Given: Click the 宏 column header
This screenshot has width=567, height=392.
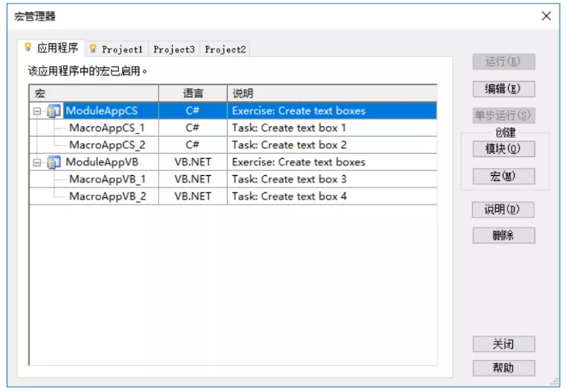Looking at the screenshot, I should pos(94,93).
